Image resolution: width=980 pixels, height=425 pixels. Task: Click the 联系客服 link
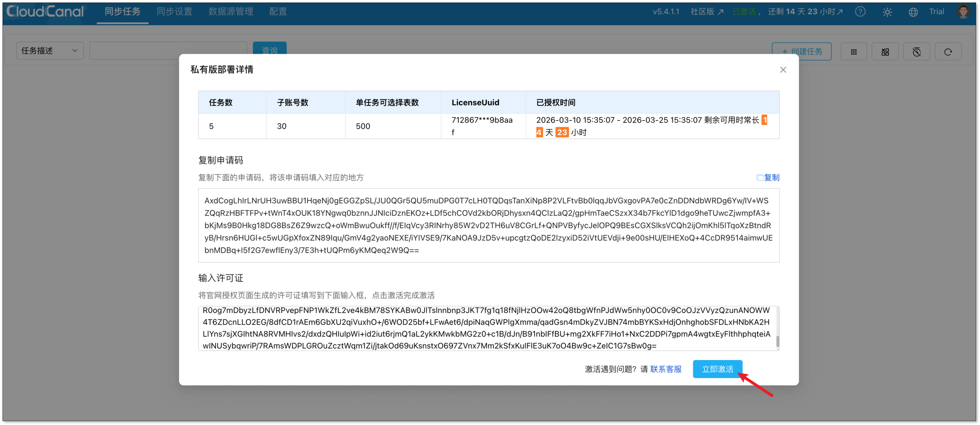tap(666, 369)
